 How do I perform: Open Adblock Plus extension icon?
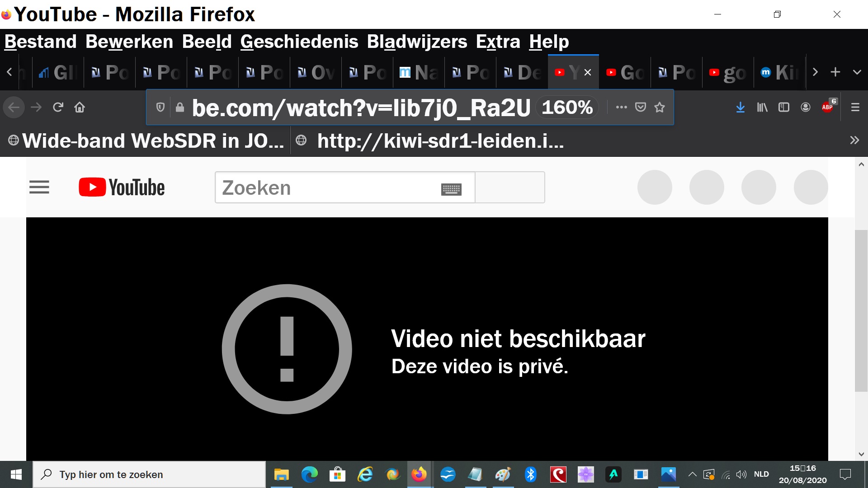click(828, 107)
